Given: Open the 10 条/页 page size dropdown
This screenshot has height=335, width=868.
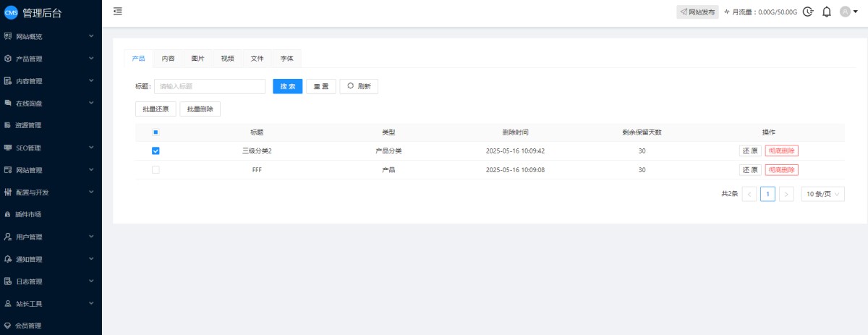Looking at the screenshot, I should click(822, 194).
